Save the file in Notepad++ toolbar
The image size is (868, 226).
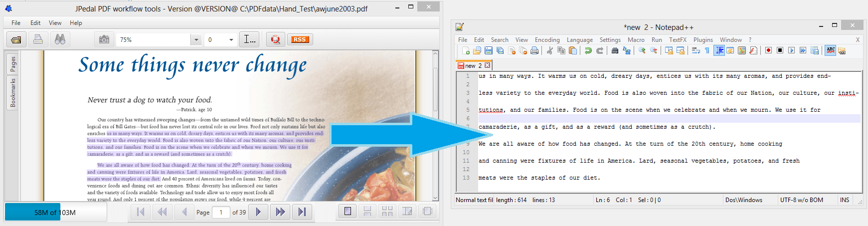pos(489,50)
